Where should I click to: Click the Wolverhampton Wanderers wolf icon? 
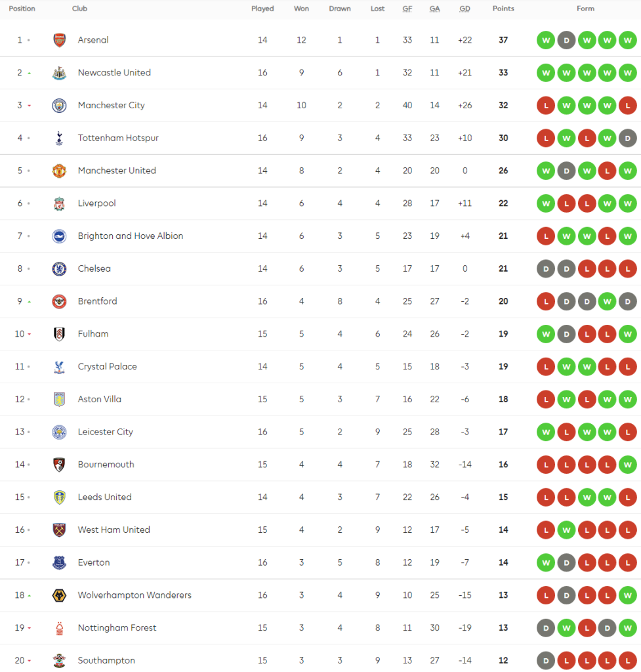point(60,595)
